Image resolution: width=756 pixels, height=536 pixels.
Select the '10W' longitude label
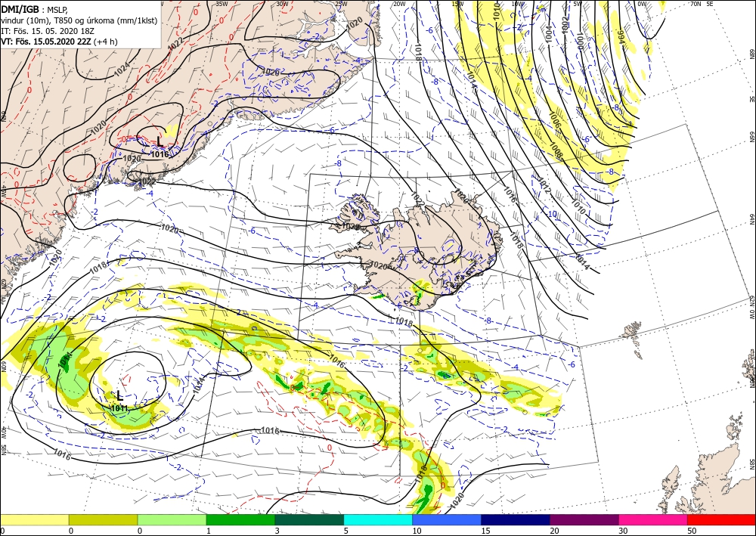coord(517,4)
